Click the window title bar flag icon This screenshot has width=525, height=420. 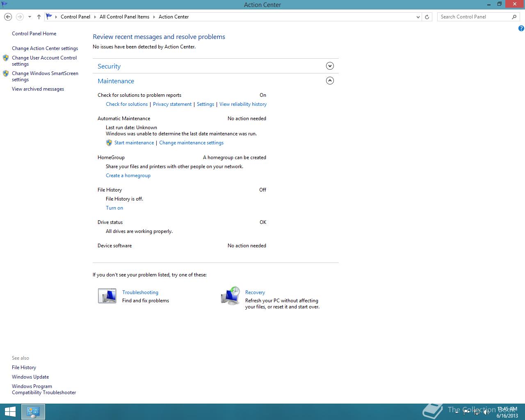[x=4, y=5]
